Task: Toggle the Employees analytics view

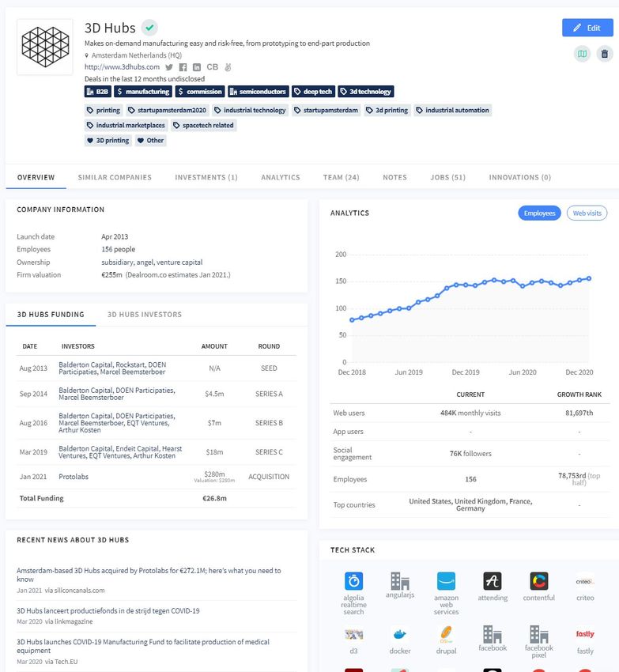Action: click(x=539, y=213)
